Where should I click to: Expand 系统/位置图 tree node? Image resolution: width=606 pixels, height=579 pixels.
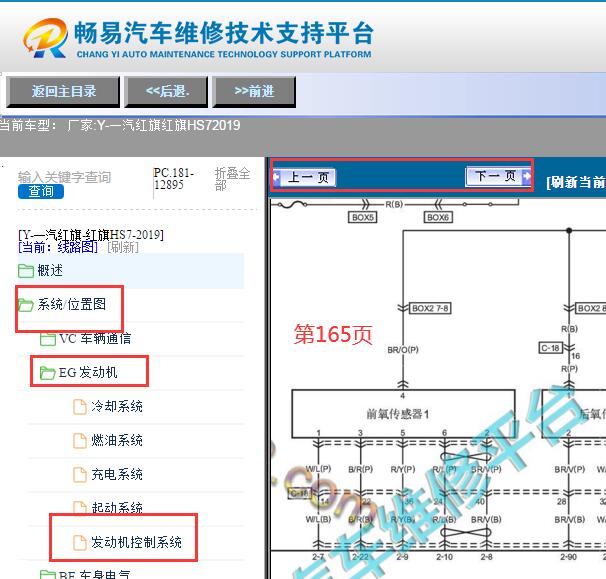71,304
